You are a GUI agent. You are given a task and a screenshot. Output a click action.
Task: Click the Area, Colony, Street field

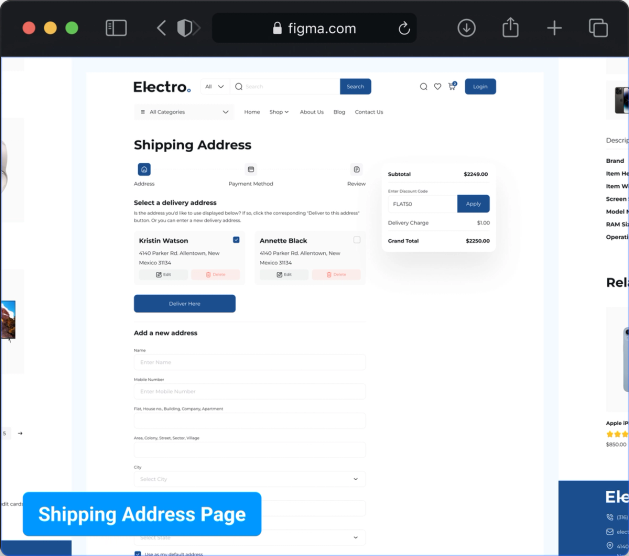click(x=250, y=450)
